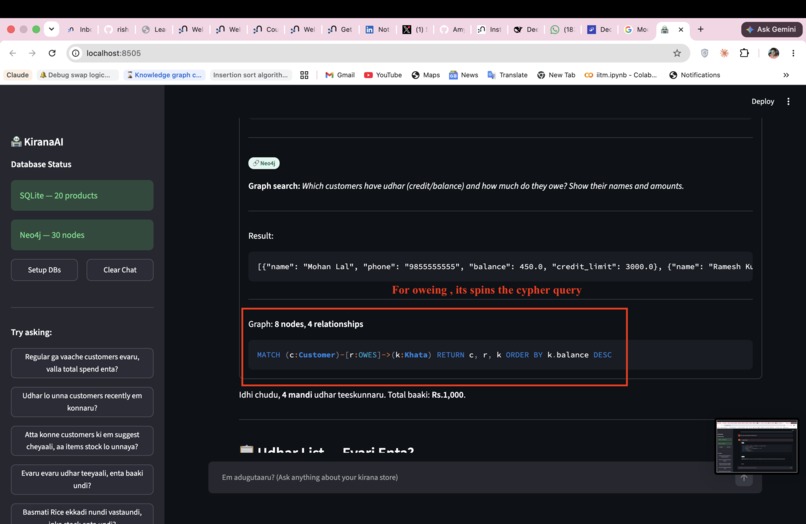
Task: Click the Neo4j badge
Action: tap(264, 163)
